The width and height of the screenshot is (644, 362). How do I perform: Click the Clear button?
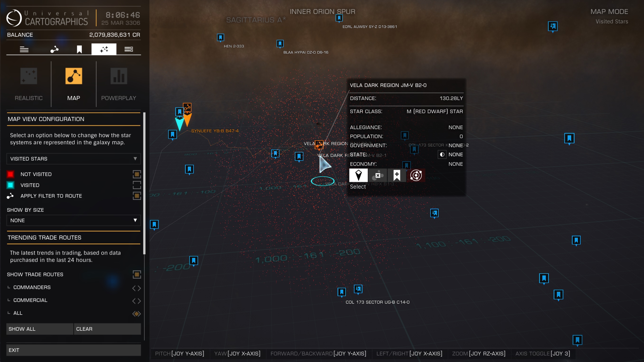click(107, 329)
